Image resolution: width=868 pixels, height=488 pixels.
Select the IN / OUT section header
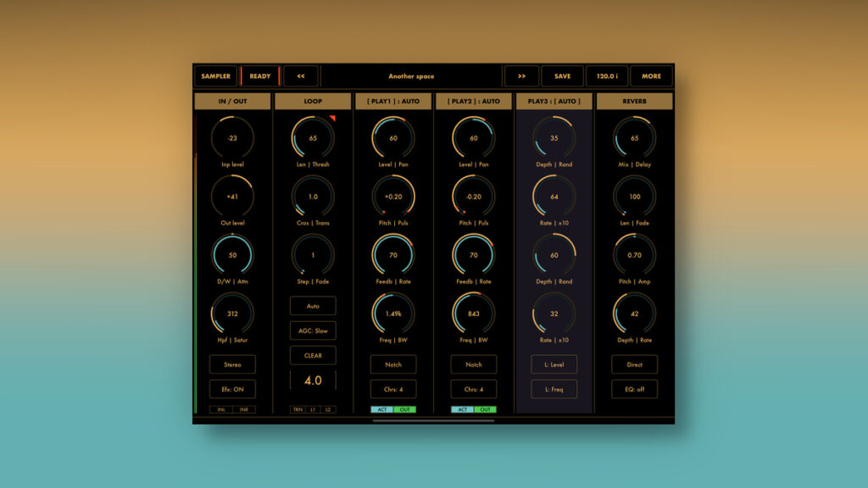(232, 102)
